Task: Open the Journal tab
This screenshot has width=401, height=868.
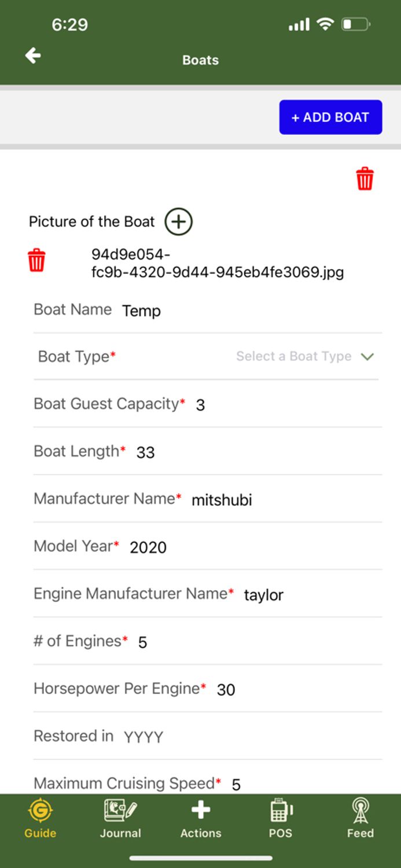Action: [120, 818]
